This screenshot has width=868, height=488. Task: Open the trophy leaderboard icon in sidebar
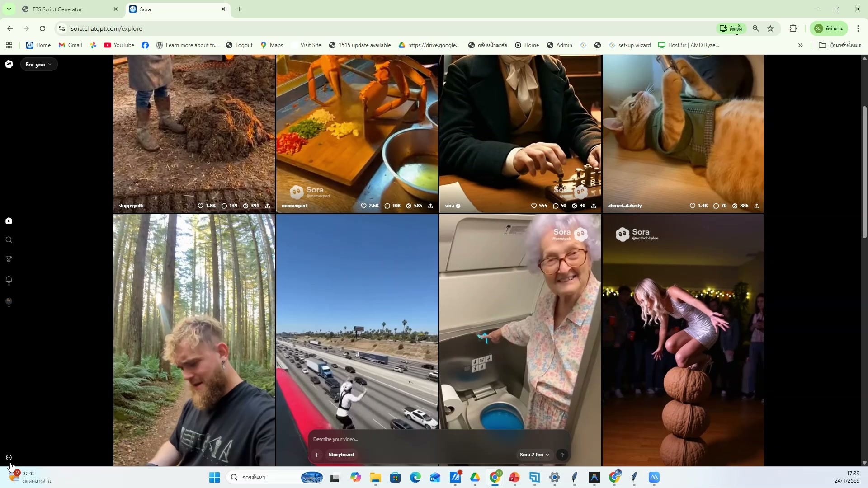9,259
